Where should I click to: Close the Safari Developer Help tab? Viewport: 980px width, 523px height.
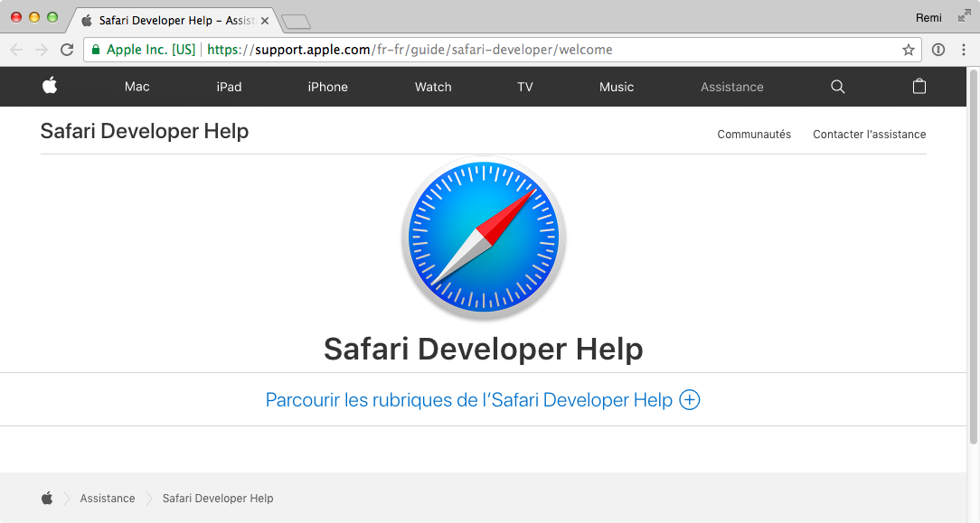(x=265, y=21)
